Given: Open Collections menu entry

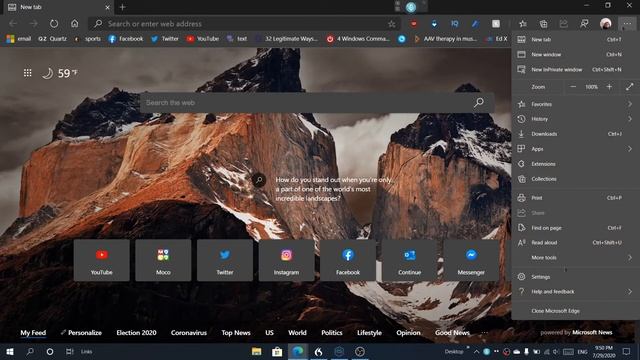Looking at the screenshot, I should coord(576,179).
